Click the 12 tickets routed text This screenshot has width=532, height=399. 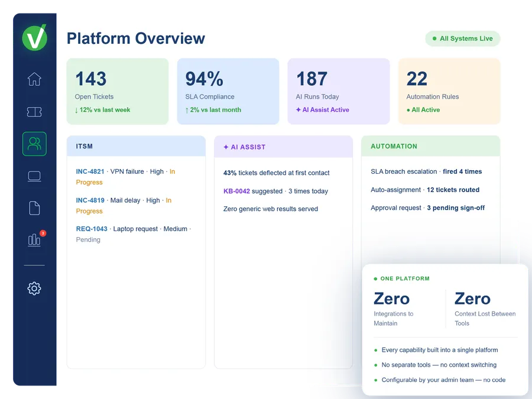(x=453, y=190)
